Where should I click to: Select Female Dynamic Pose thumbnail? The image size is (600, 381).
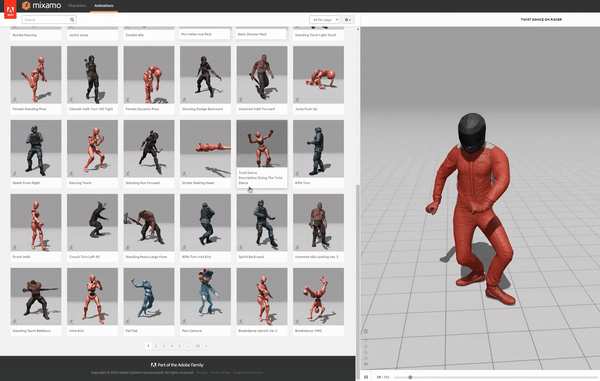[x=149, y=75]
